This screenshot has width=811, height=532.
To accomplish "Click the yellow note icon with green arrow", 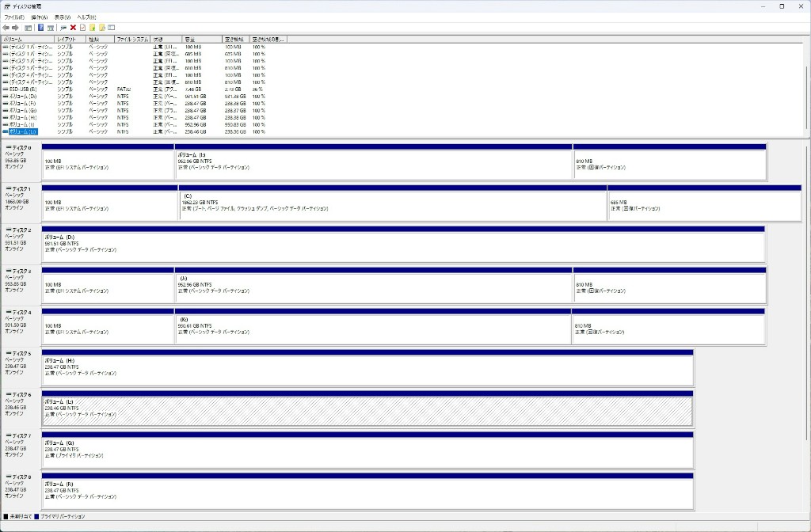I will click(92, 28).
